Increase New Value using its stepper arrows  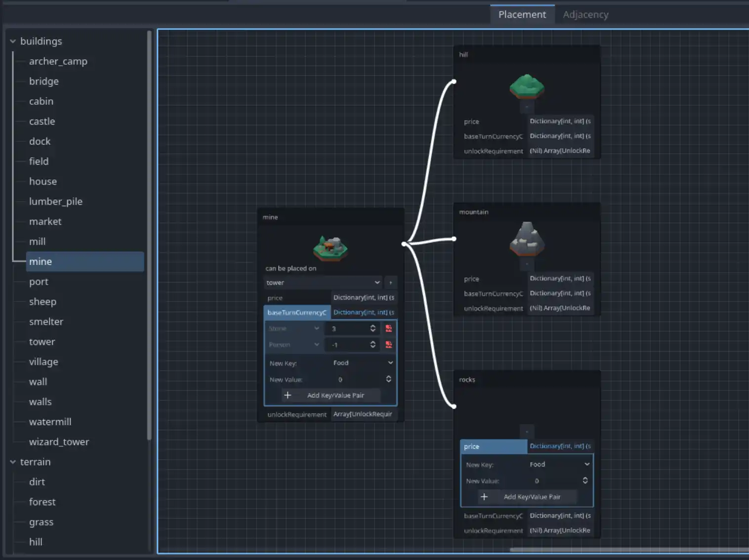388,379
